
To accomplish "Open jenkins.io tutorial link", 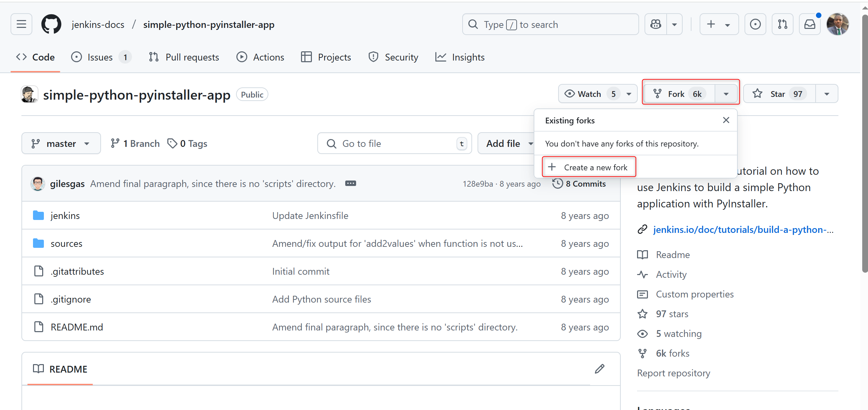I will pos(743,229).
